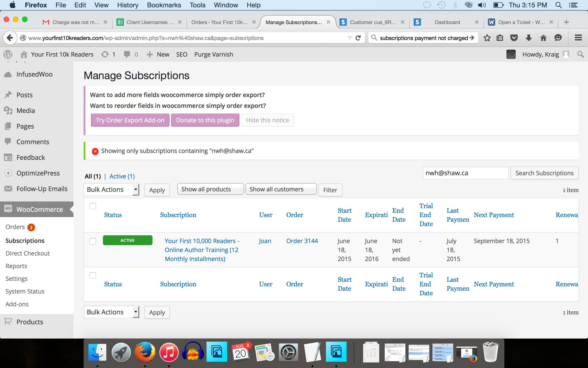
Task: Open the Show all products dropdown
Action: tap(210, 189)
